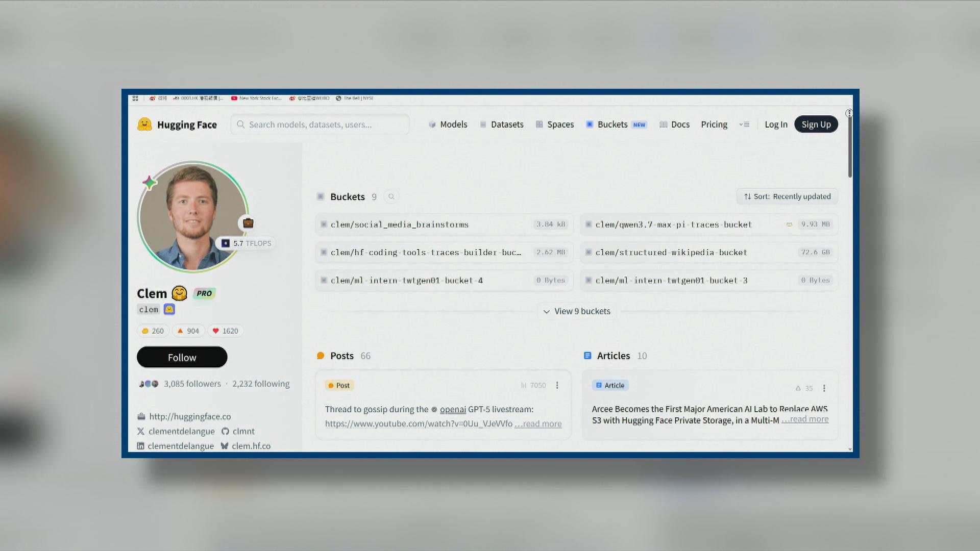The image size is (980, 551).
Task: Click the 1620 likes heart counter
Action: pyautogui.click(x=225, y=331)
